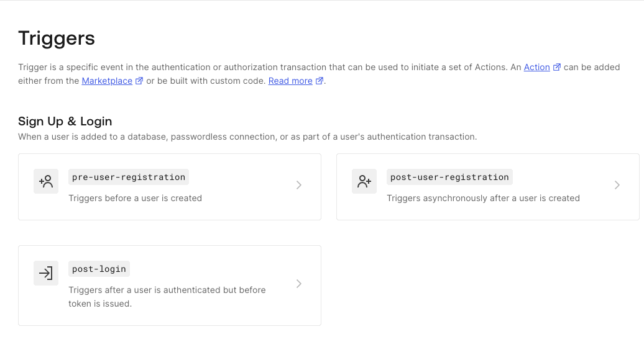The height and width of the screenshot is (347, 644).
Task: Select the pre-user-registration code label
Action: pos(129,177)
